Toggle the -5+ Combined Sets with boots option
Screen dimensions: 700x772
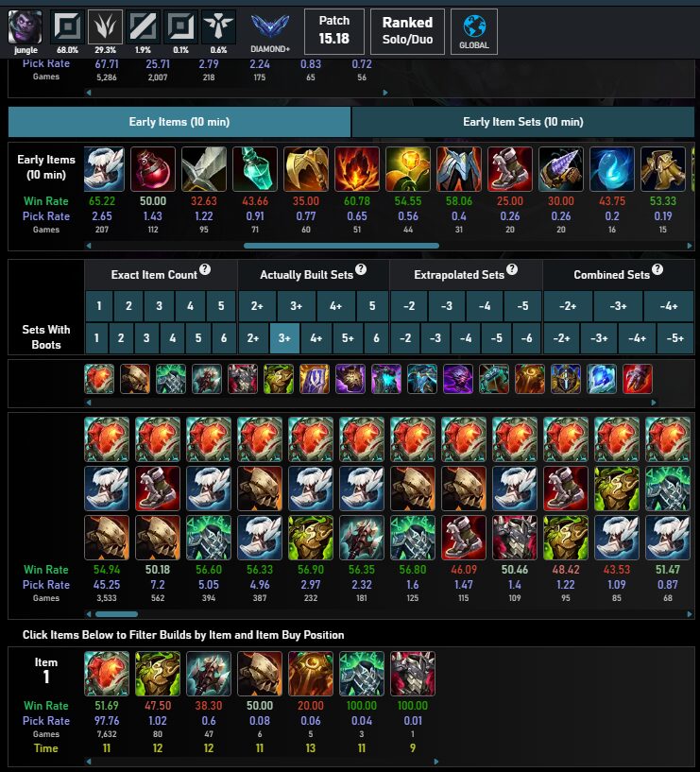point(674,338)
